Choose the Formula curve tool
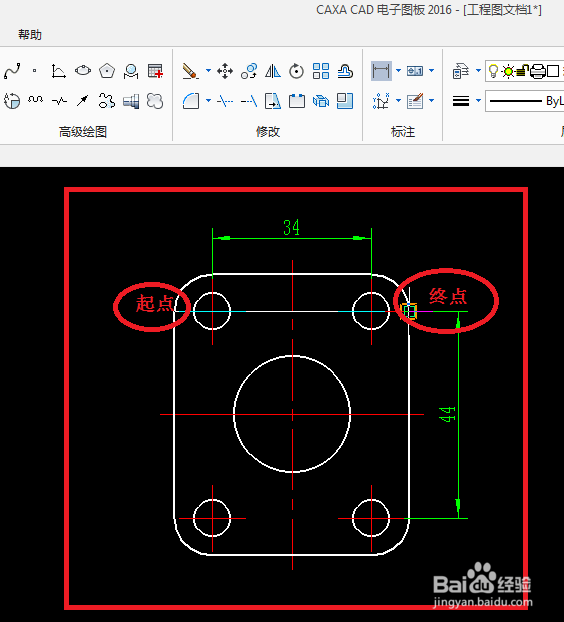This screenshot has height=622, width=564. pyautogui.click(x=59, y=71)
